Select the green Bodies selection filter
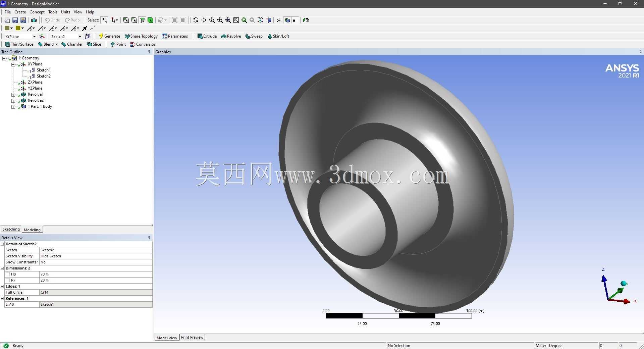This screenshot has height=349, width=644. pos(151,20)
